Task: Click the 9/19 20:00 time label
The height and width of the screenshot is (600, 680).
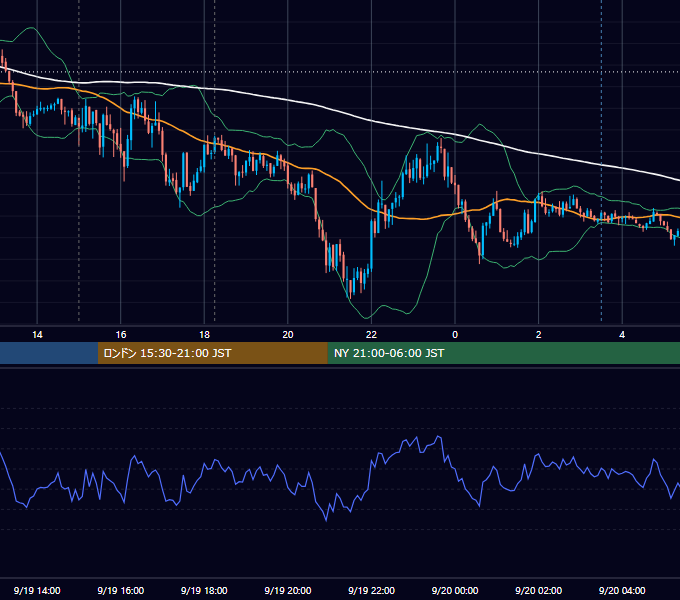Action: pyautogui.click(x=288, y=590)
